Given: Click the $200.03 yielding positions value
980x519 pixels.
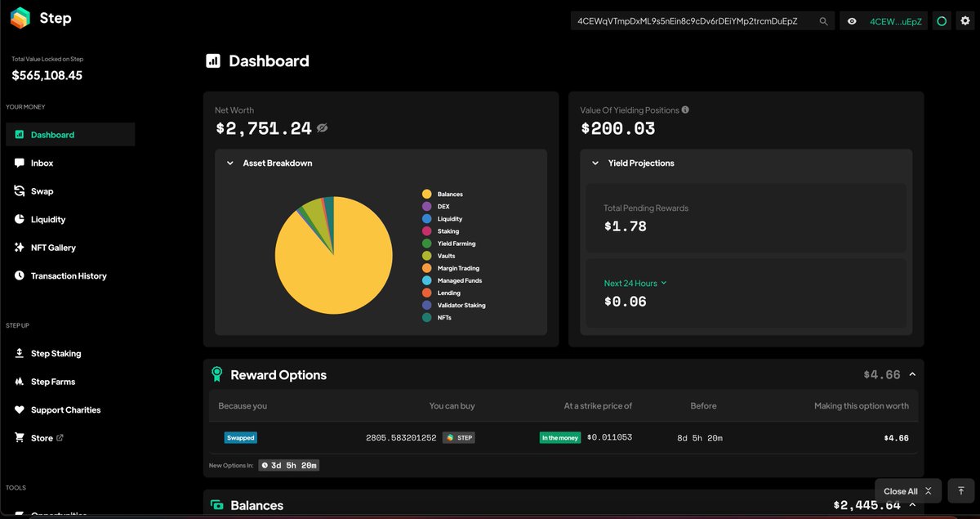Looking at the screenshot, I should [617, 128].
